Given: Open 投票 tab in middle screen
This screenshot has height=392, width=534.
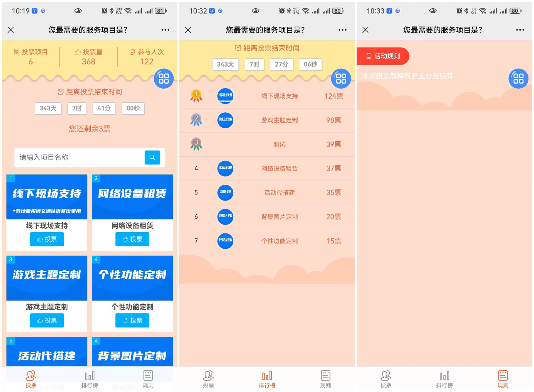Looking at the screenshot, I should (x=208, y=379).
